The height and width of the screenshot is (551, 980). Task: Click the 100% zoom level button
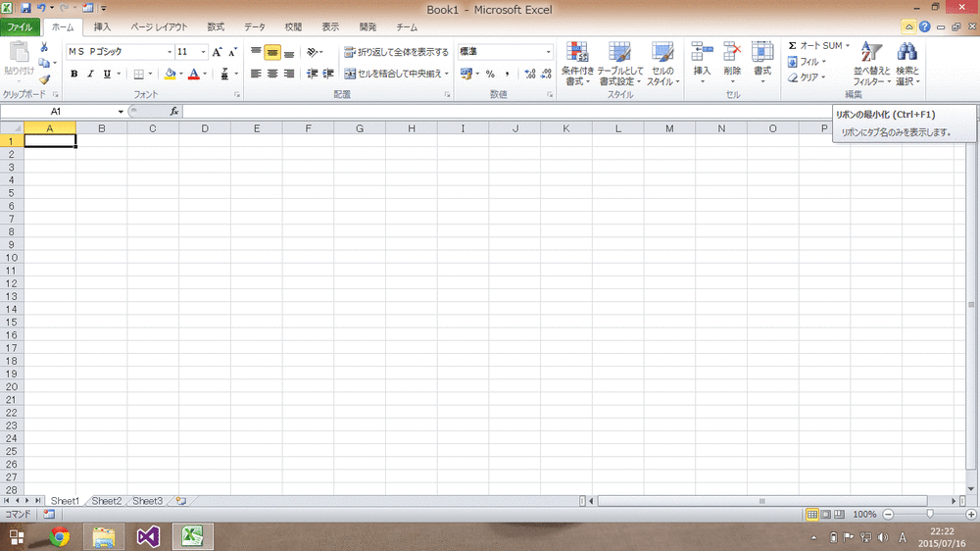864,514
